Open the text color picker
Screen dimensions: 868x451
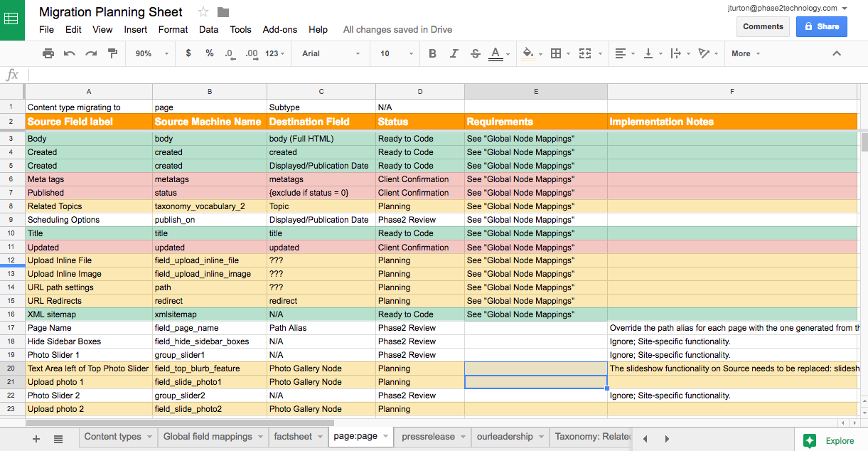[495, 53]
